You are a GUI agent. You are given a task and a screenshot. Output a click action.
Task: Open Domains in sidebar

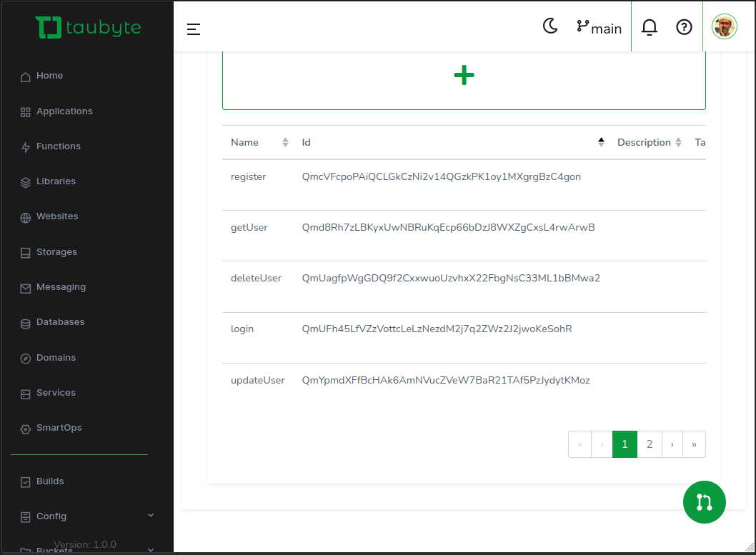click(x=56, y=357)
